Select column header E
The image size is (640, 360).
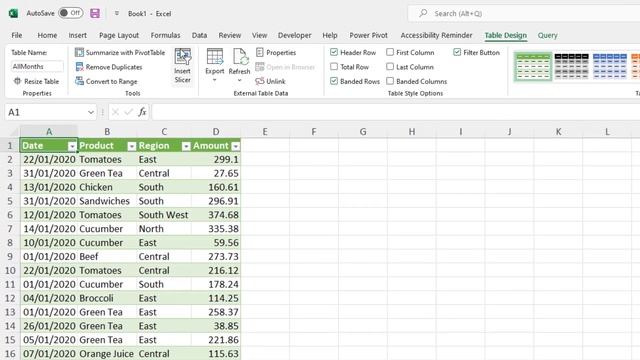point(265,132)
